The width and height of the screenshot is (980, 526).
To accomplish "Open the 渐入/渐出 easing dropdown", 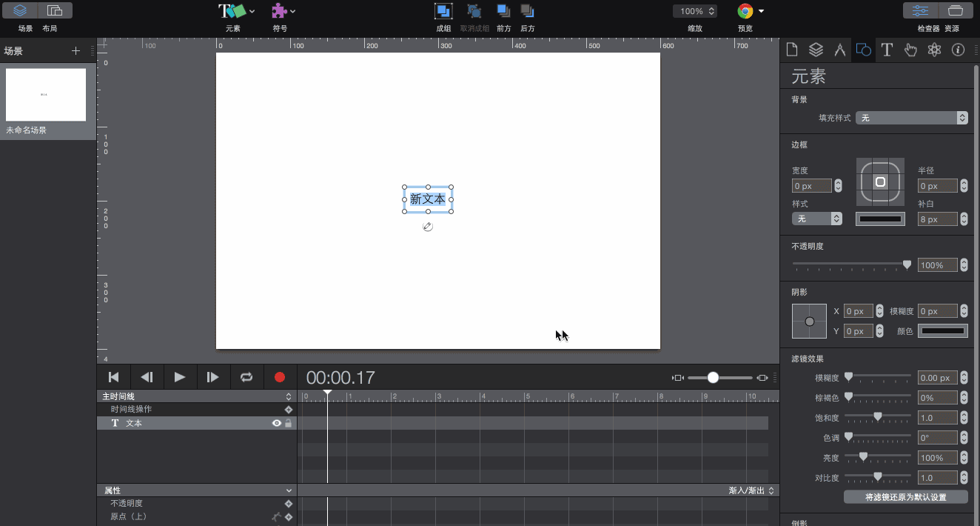I will click(751, 490).
